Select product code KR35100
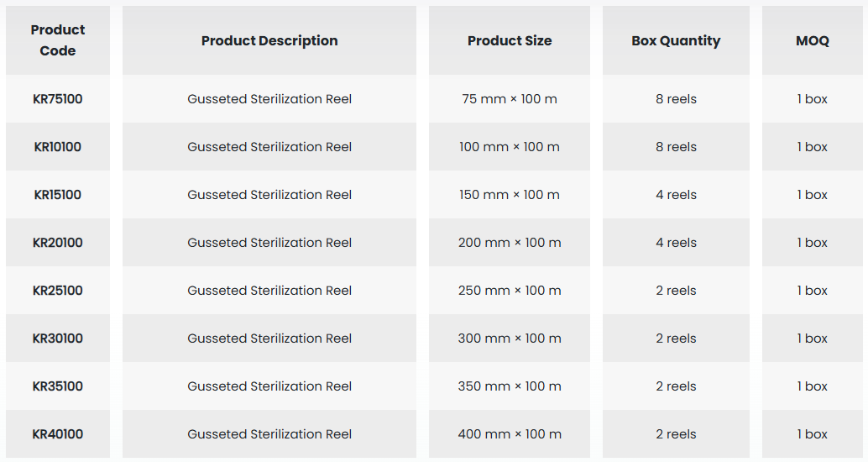Screen dimensions: 868x462 coord(58,386)
